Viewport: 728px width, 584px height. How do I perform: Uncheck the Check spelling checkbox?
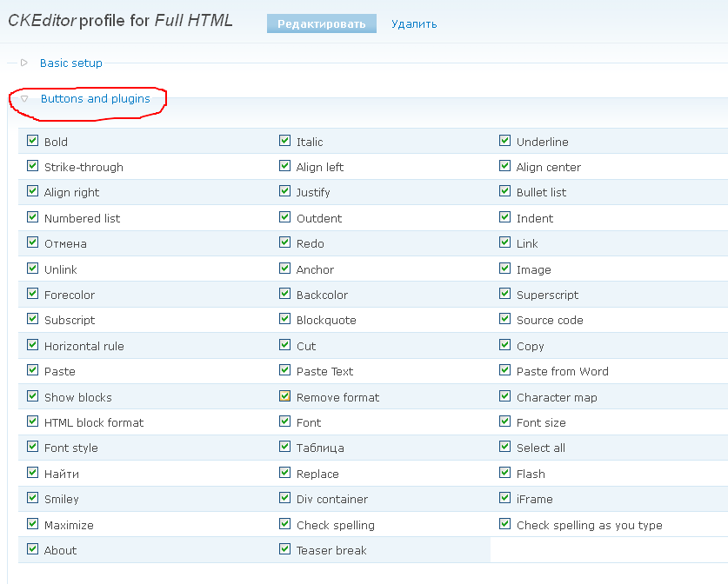tap(284, 524)
